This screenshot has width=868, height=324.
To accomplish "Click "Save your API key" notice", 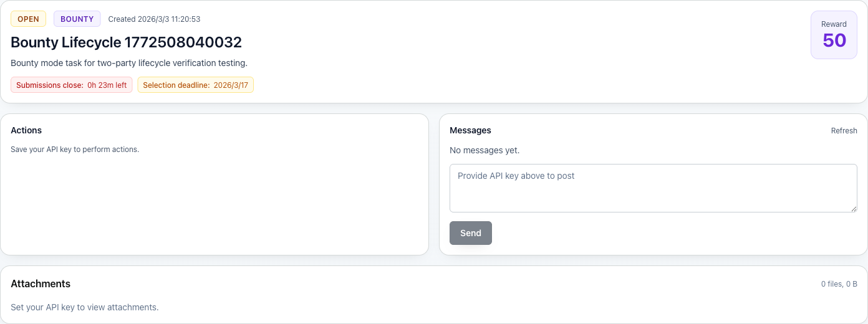I will (x=75, y=150).
